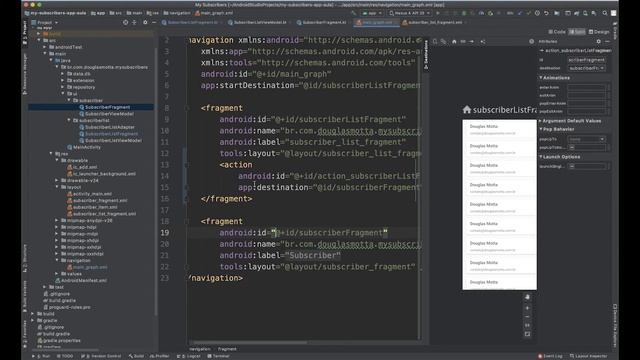Expand the drawable-v24 folder

click(57, 180)
